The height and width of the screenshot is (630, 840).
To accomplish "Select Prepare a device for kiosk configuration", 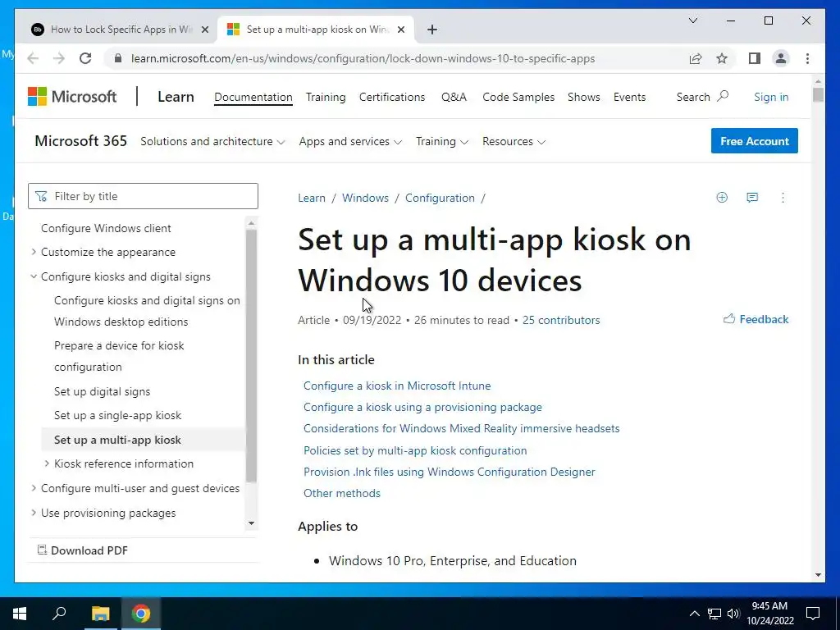I will [119, 356].
